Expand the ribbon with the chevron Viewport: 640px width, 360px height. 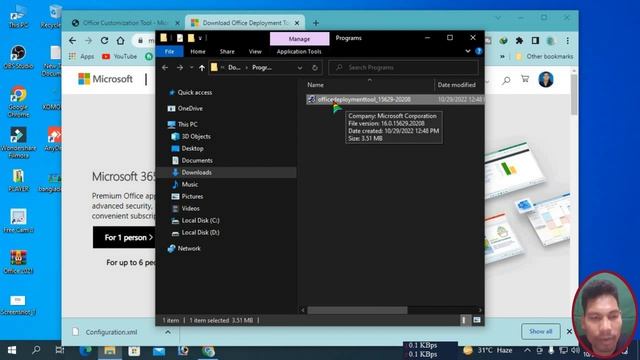pos(468,51)
